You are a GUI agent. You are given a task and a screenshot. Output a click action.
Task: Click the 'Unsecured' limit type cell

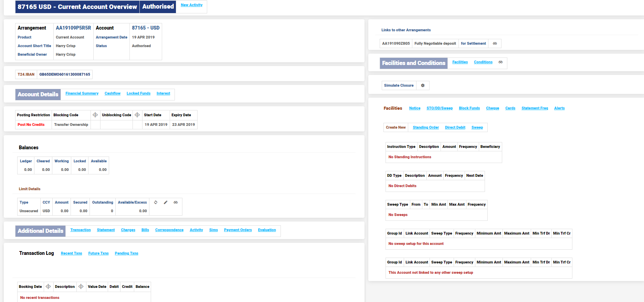tap(29, 211)
